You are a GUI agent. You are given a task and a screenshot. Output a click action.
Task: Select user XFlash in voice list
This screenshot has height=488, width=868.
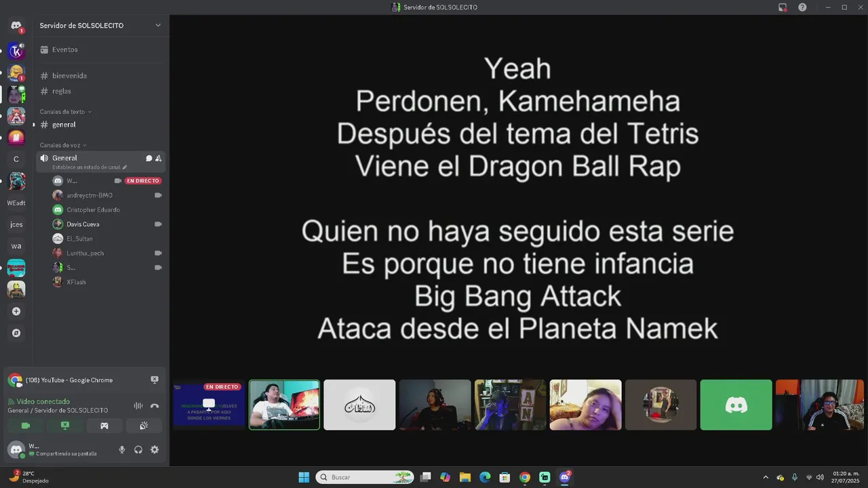(107, 282)
